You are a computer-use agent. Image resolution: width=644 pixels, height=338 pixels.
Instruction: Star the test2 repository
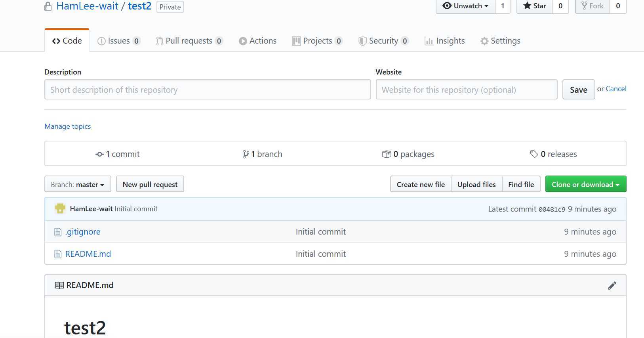535,6
